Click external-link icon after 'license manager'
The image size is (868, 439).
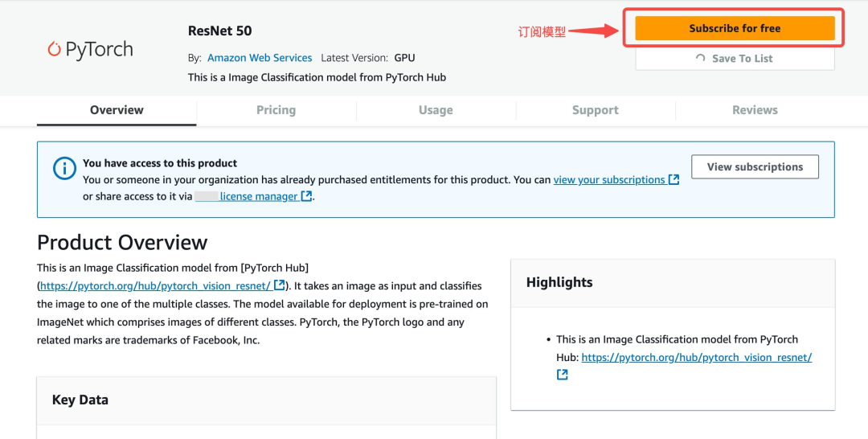[306, 196]
